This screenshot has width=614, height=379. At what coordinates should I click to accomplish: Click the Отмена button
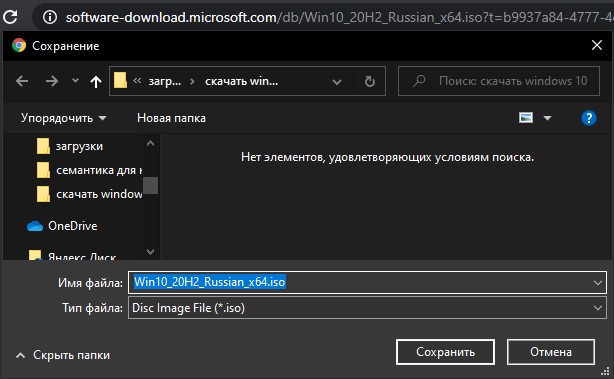(x=551, y=352)
